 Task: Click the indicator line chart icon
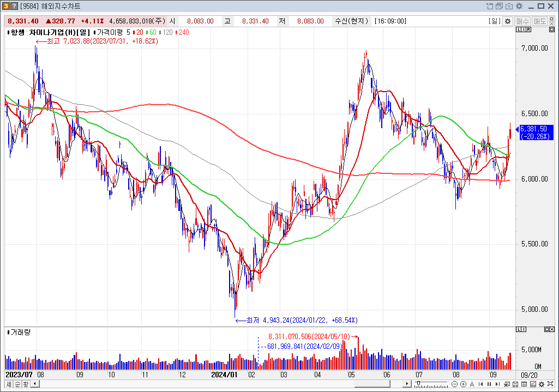[x=533, y=384]
